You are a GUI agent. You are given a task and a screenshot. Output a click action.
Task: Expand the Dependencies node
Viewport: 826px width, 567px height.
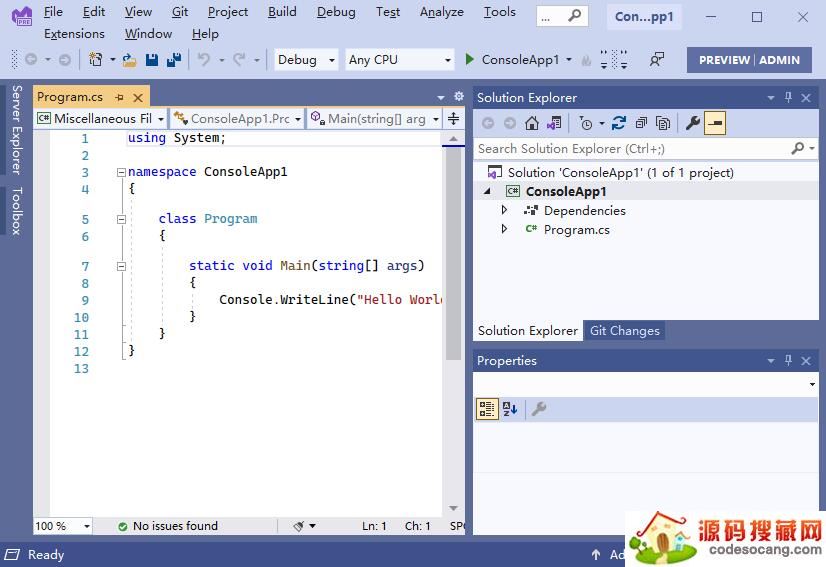[504, 210]
